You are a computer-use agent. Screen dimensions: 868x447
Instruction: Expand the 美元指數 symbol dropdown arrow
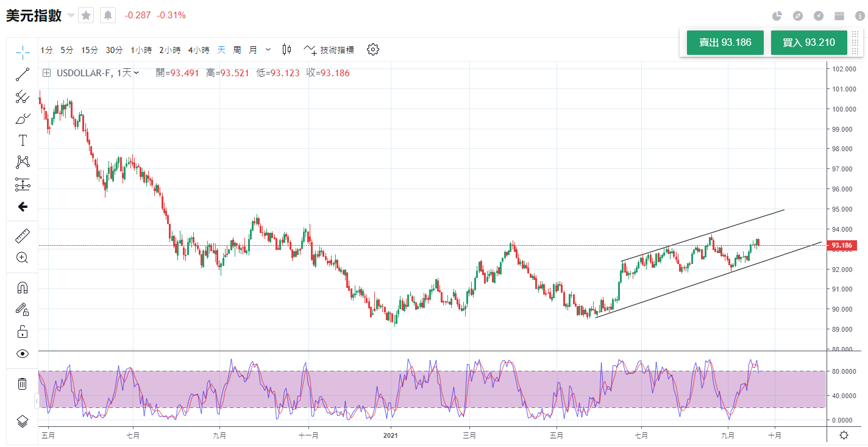(71, 15)
